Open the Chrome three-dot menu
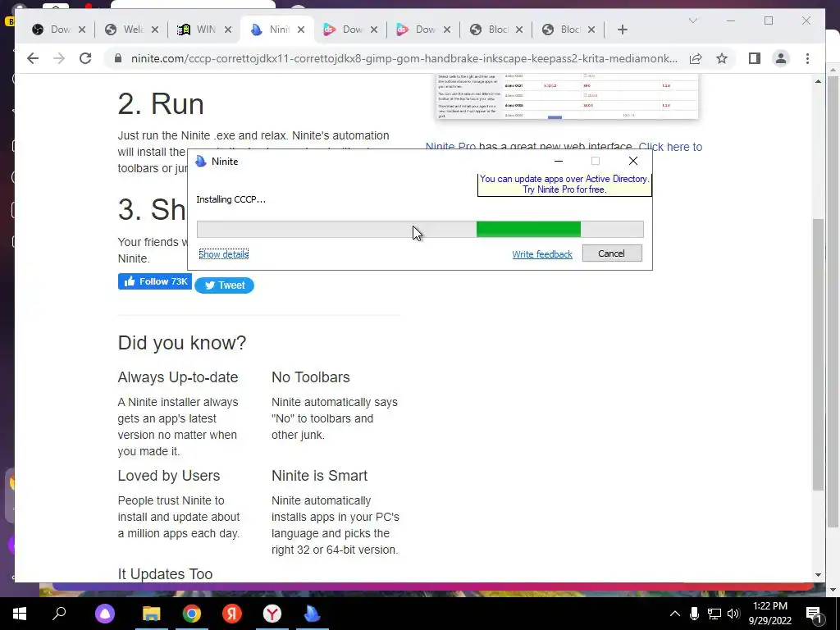The height and width of the screenshot is (630, 840). pyautogui.click(x=807, y=58)
